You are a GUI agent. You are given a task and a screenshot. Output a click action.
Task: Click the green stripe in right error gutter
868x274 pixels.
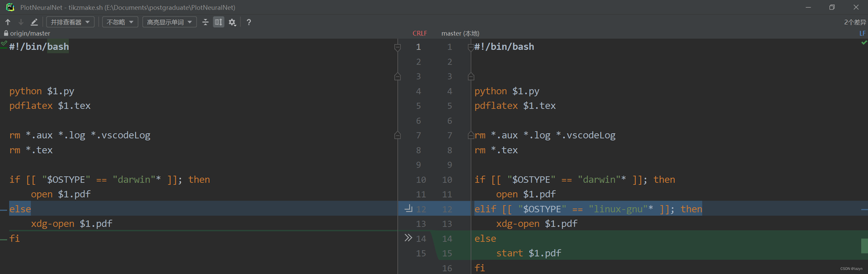864,246
